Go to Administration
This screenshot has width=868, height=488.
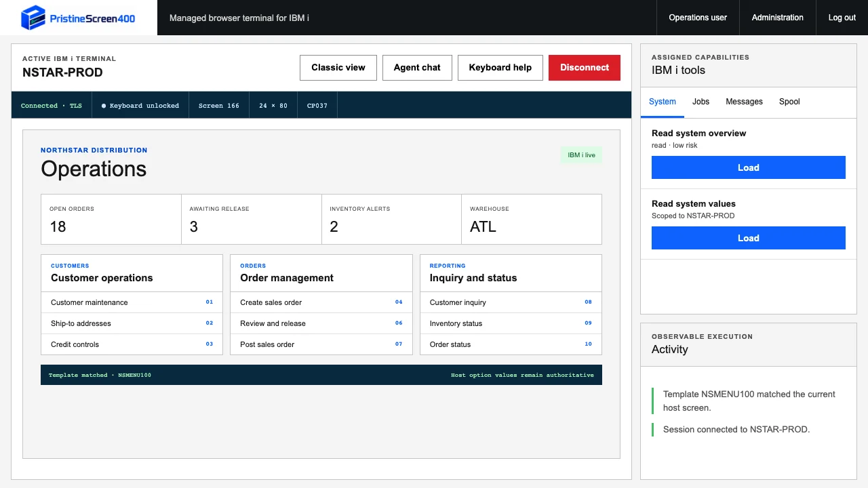(x=778, y=18)
